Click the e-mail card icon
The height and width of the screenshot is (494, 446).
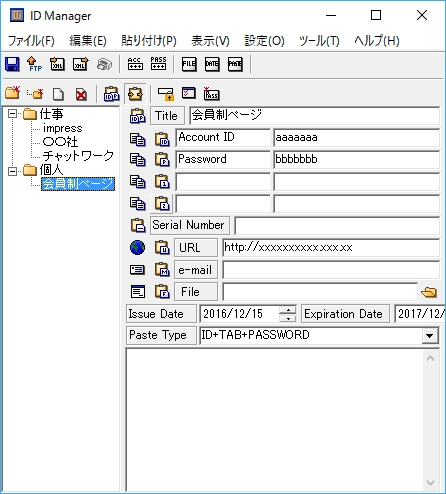(137, 270)
